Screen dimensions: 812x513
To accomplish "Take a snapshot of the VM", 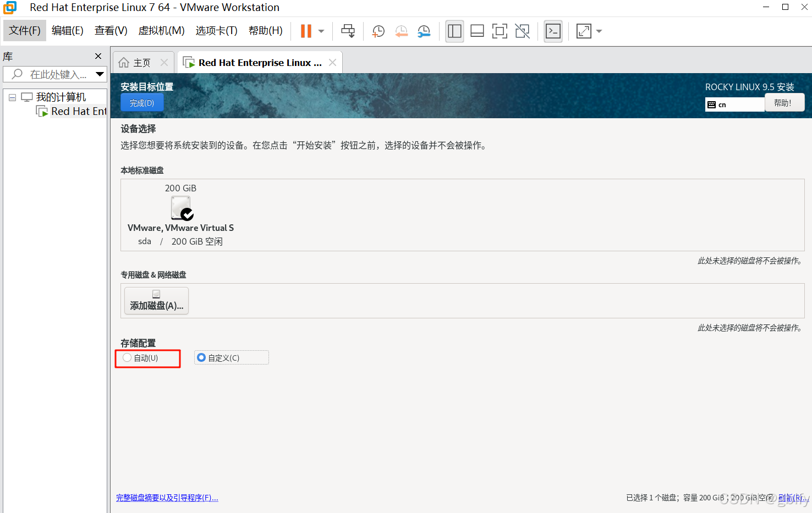I will (378, 31).
